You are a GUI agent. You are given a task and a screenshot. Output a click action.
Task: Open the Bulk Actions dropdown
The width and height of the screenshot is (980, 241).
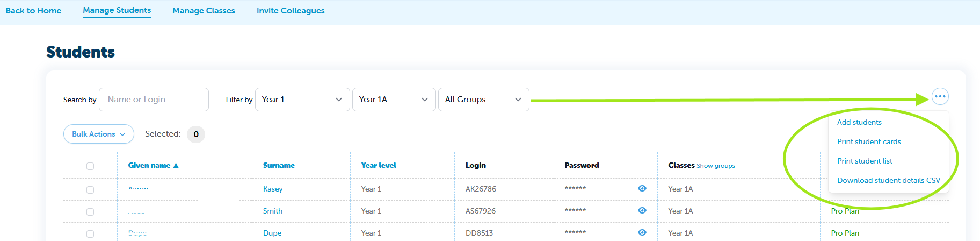coord(98,134)
